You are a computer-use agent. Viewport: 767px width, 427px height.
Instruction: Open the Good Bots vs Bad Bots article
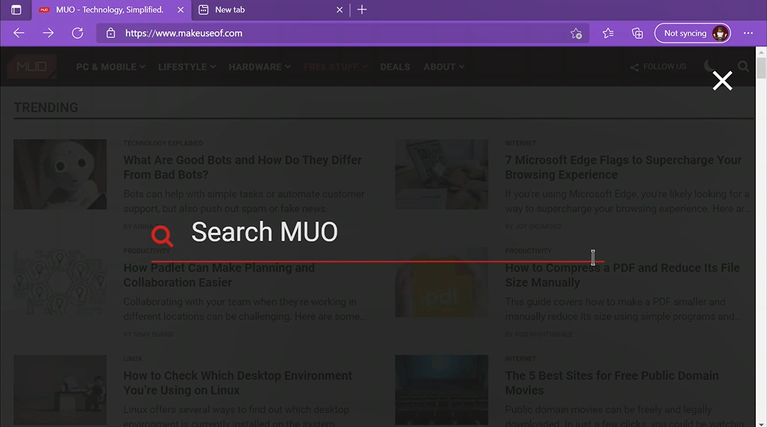[243, 167]
